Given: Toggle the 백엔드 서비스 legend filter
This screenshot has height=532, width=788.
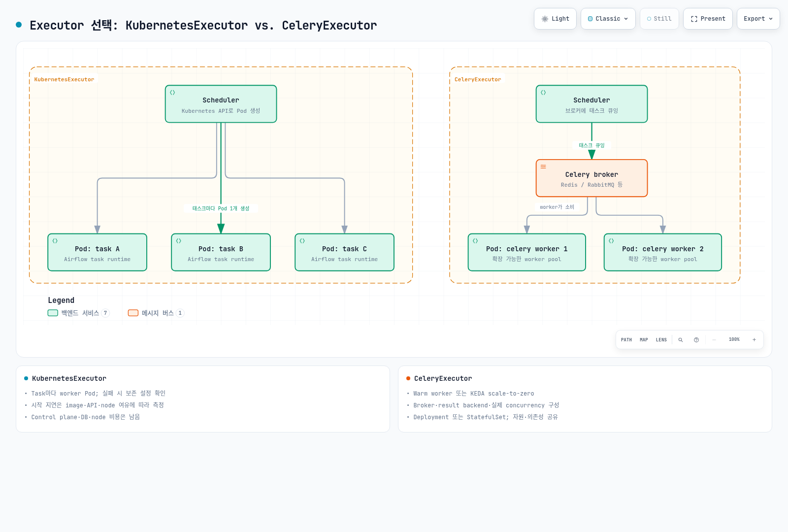Looking at the screenshot, I should pyautogui.click(x=78, y=313).
